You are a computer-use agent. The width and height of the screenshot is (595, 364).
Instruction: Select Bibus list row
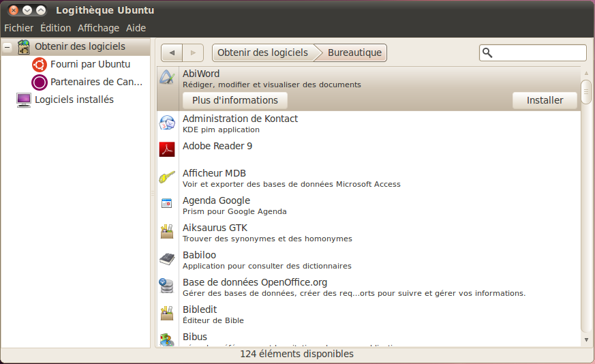click(x=369, y=338)
